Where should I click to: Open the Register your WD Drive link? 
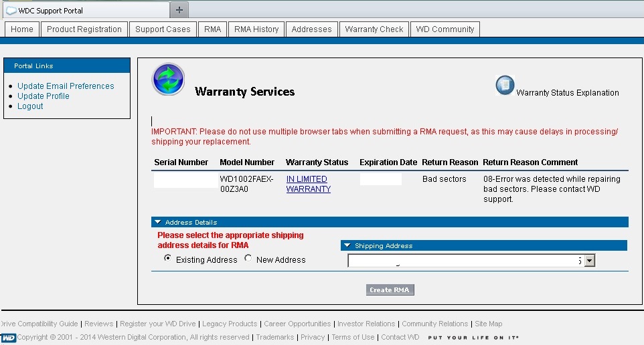[158, 324]
